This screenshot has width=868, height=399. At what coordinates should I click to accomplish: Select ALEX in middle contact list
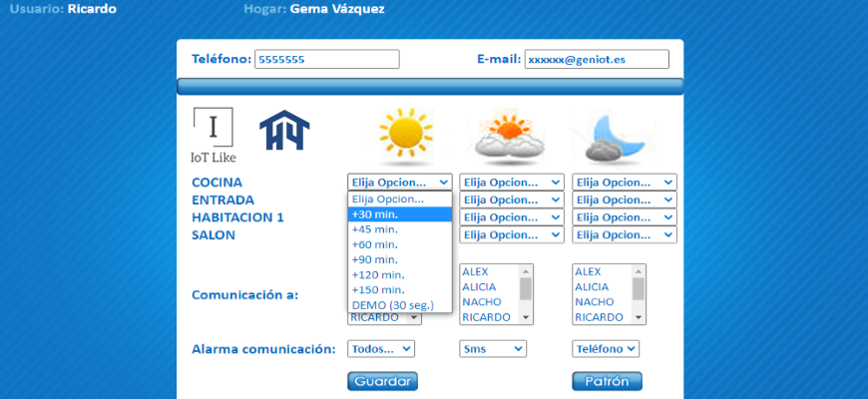(489, 271)
